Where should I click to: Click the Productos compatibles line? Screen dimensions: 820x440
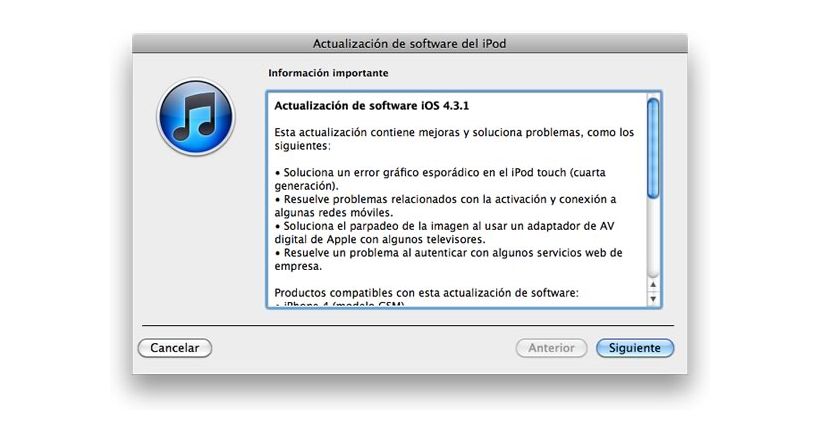pyautogui.click(x=426, y=293)
